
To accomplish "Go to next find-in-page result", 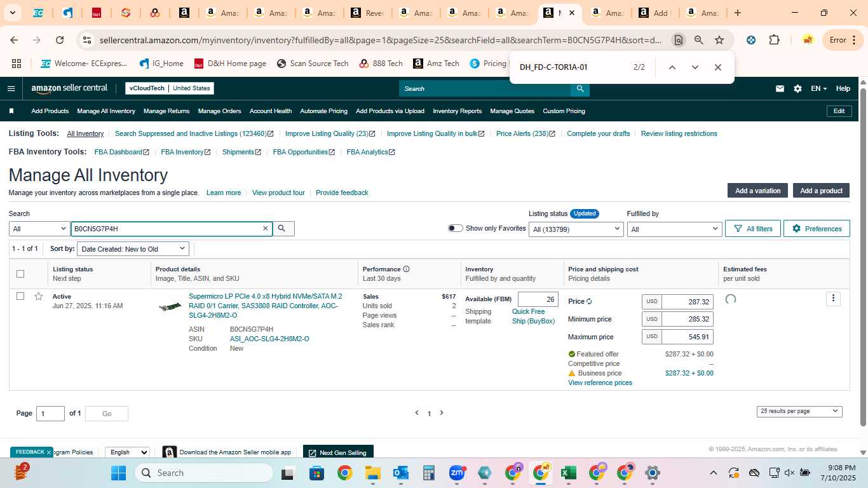I will [695, 67].
